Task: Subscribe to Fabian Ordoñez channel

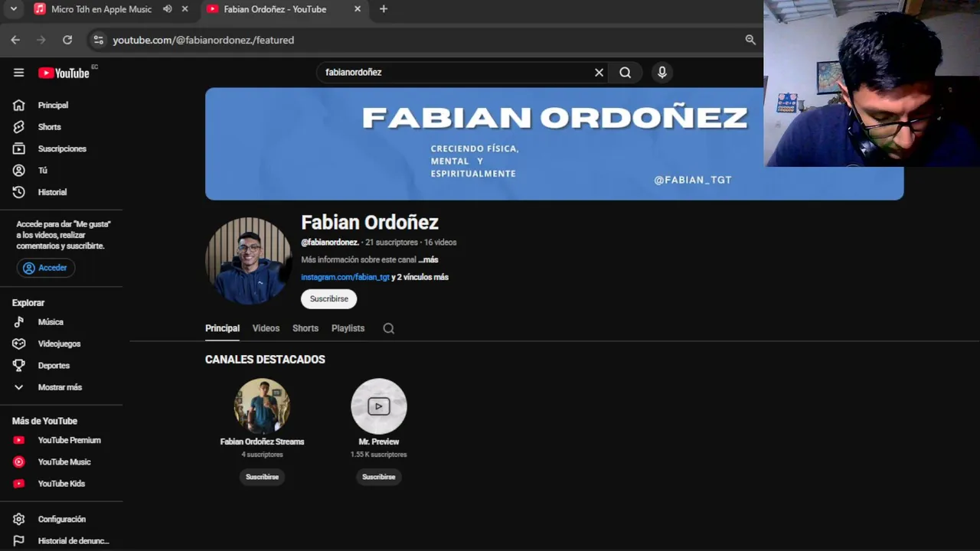Action: [328, 299]
